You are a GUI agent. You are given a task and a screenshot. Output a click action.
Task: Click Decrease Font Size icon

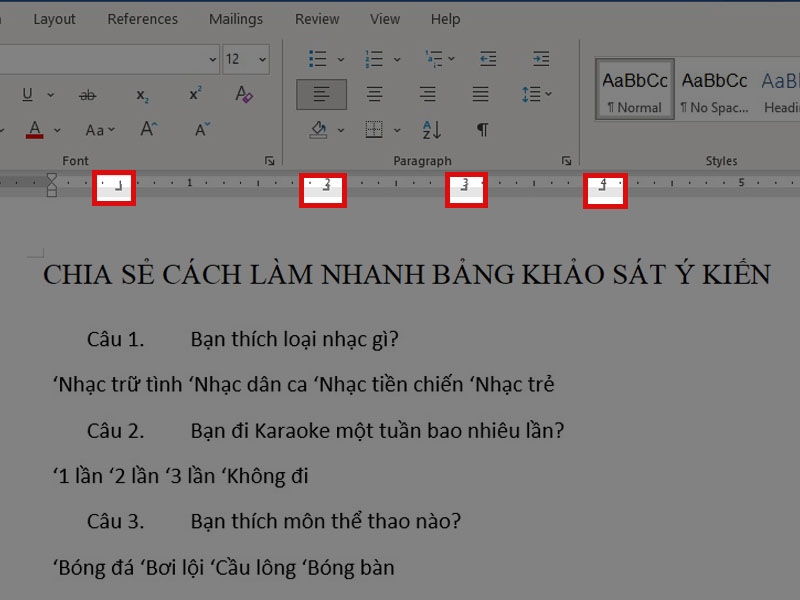coord(203,129)
